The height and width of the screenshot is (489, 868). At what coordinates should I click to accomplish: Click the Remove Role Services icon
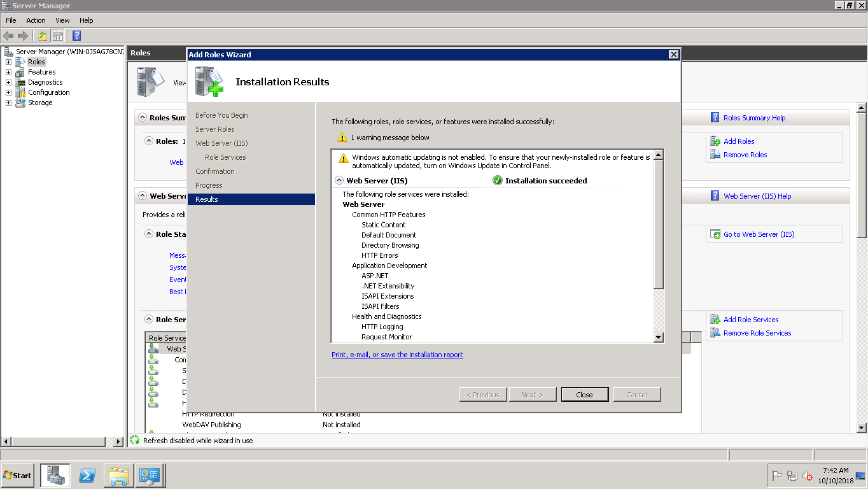point(715,333)
